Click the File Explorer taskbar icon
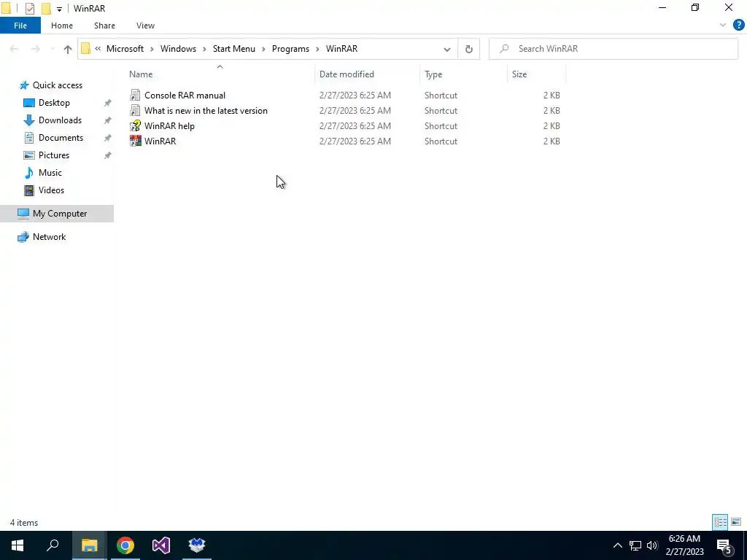Screen dimensions: 747x560 (x=90, y=545)
